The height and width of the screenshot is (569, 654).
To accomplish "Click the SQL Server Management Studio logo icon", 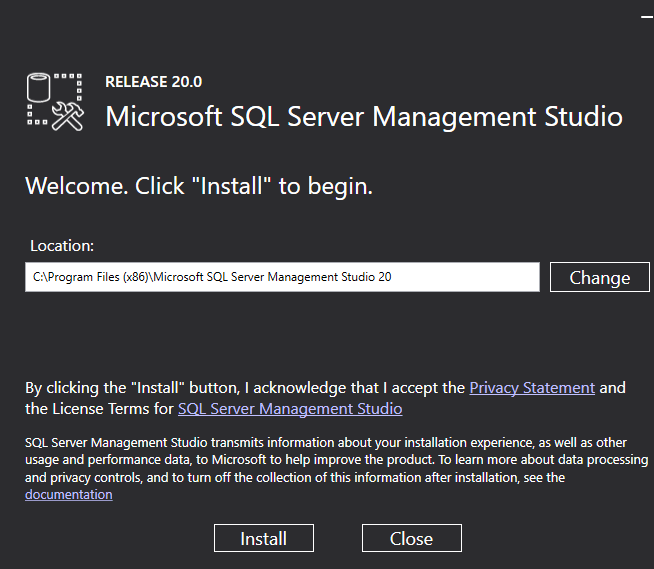I will tap(54, 102).
